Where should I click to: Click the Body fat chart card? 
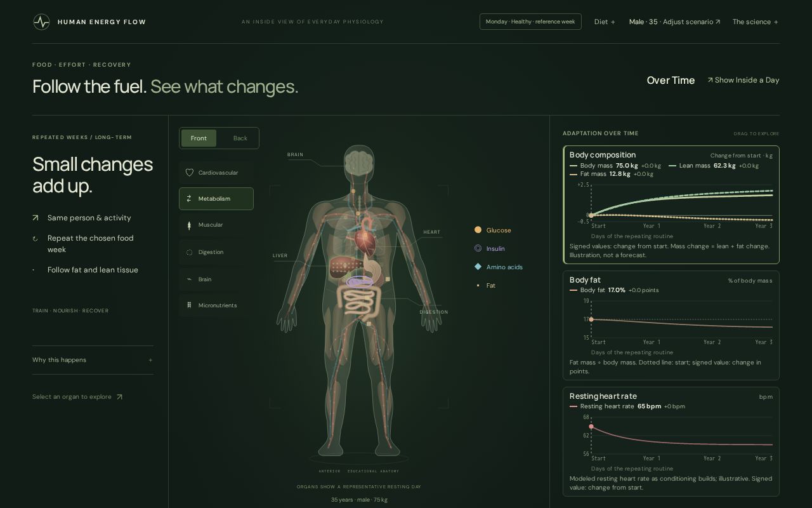click(x=671, y=326)
